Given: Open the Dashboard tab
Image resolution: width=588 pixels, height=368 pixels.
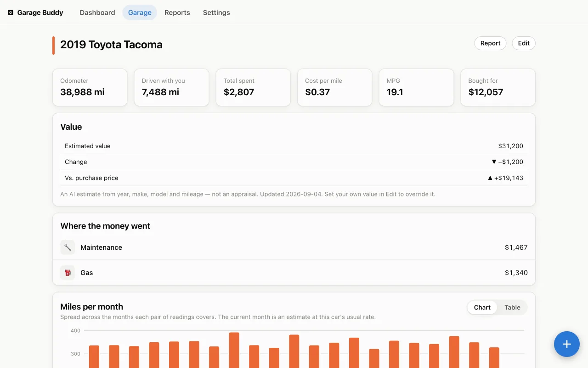Looking at the screenshot, I should click(97, 12).
